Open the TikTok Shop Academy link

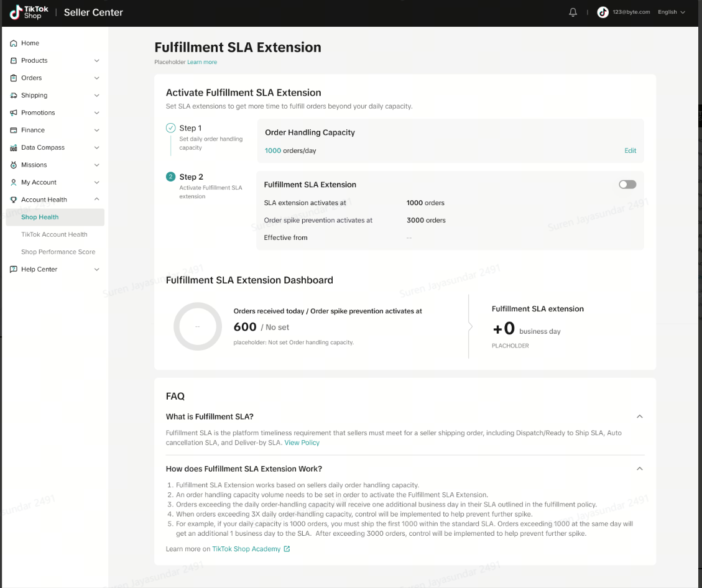246,549
